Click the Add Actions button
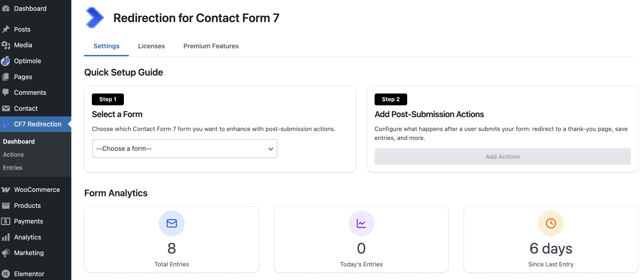644x280 pixels. [x=502, y=156]
